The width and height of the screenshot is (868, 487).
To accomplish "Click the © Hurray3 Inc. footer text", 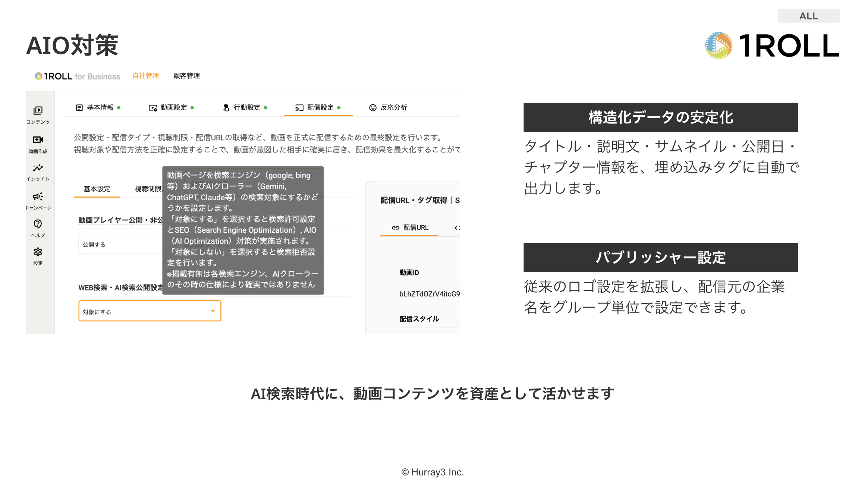I will (x=433, y=472).
